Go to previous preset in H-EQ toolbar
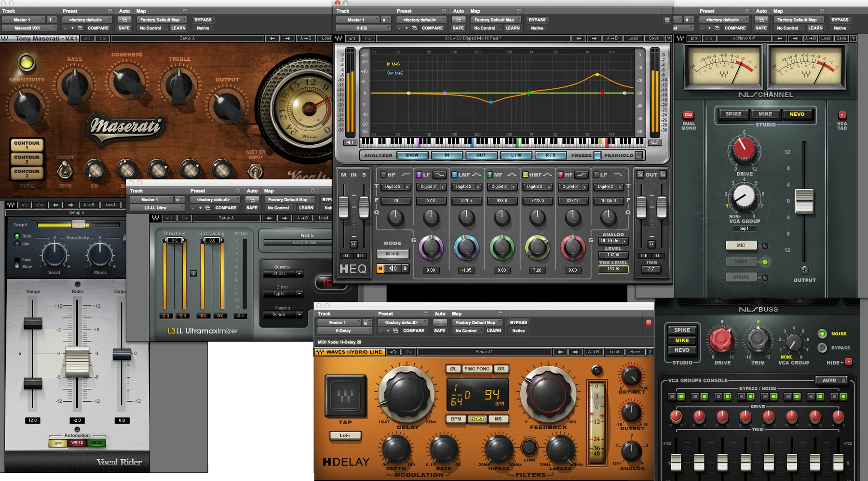 (579, 38)
